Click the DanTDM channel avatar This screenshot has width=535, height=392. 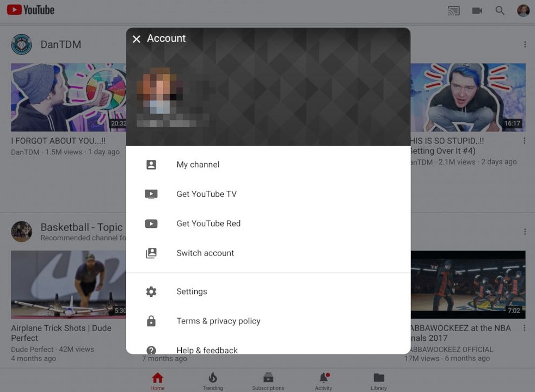pyautogui.click(x=21, y=45)
